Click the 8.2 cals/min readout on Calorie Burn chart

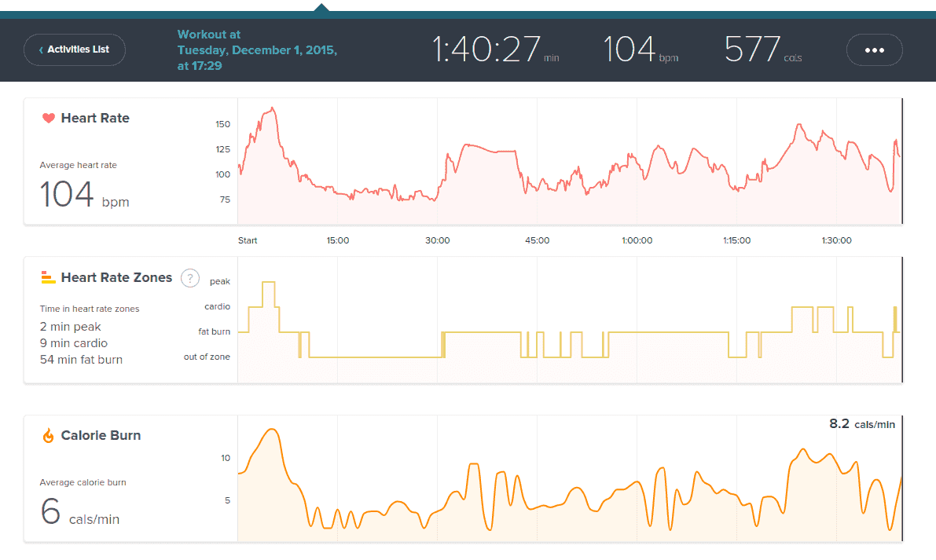[x=861, y=424]
